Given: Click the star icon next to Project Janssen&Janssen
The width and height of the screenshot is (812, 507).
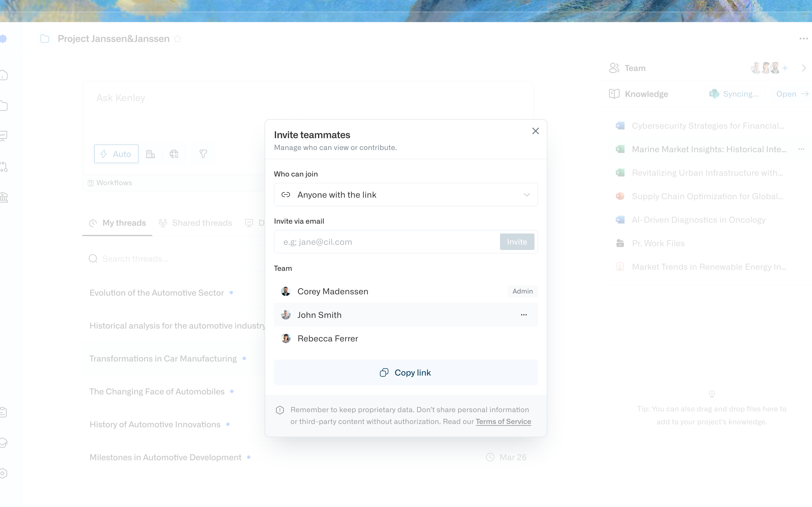Looking at the screenshot, I should click(x=178, y=39).
